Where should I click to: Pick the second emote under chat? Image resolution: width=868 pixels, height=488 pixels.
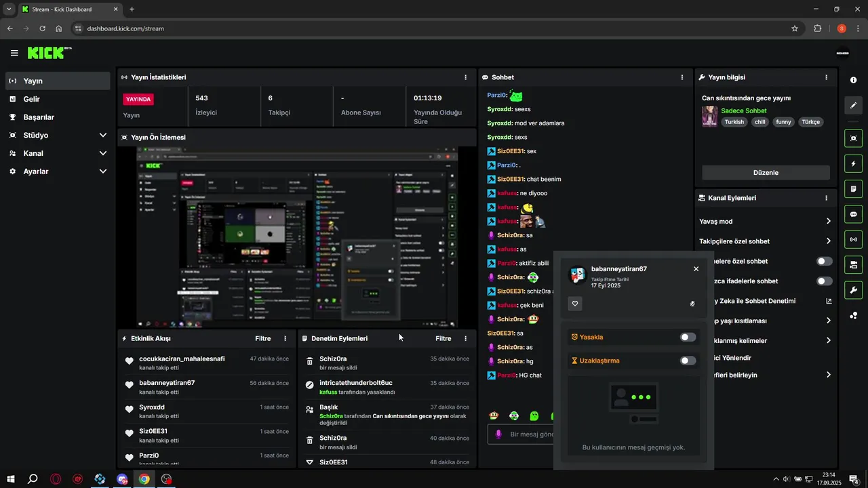(x=514, y=415)
